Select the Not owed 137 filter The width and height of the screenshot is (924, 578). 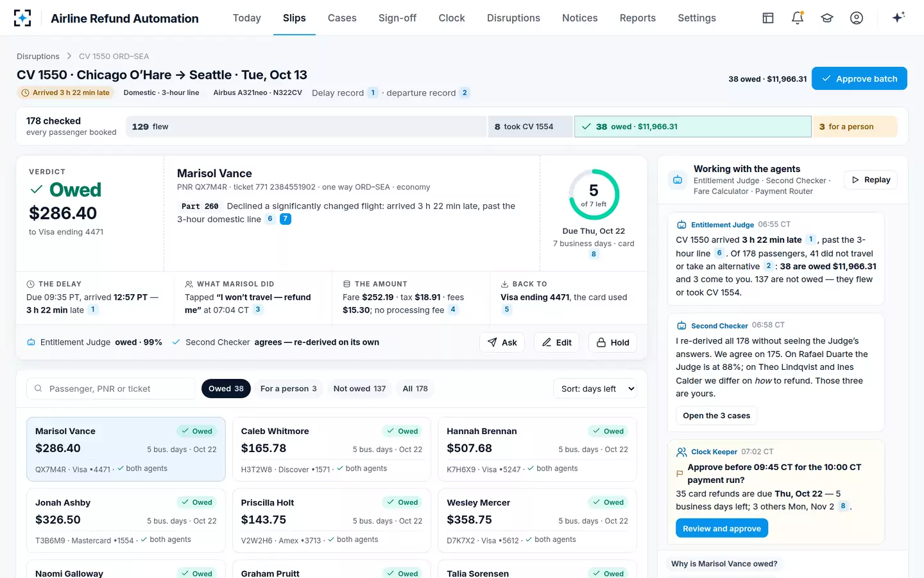coord(359,389)
